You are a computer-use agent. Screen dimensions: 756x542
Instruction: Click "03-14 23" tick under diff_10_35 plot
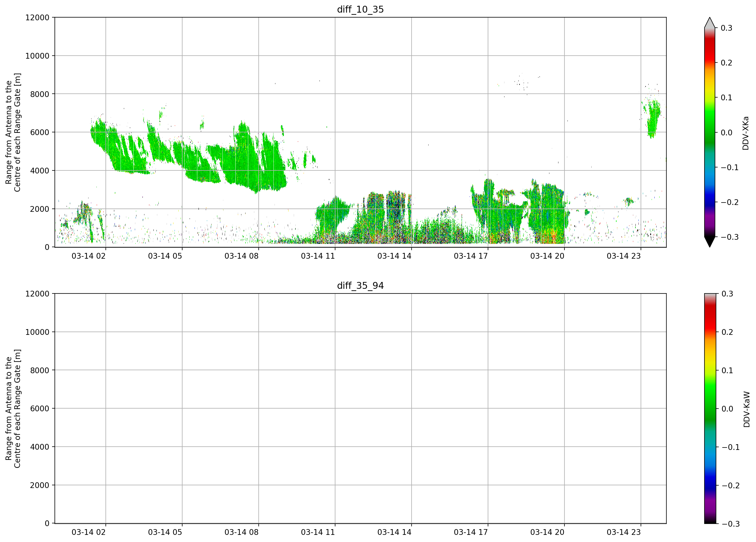click(624, 256)
